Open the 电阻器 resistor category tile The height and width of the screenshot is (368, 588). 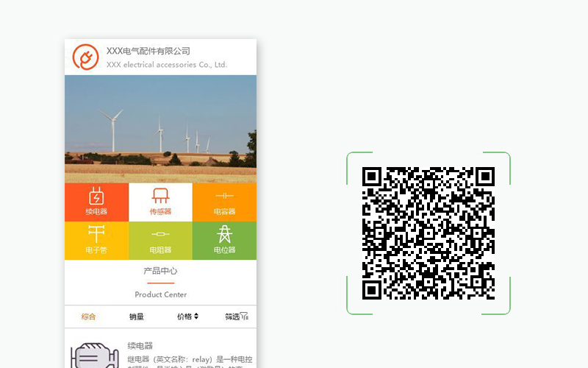pyautogui.click(x=160, y=240)
